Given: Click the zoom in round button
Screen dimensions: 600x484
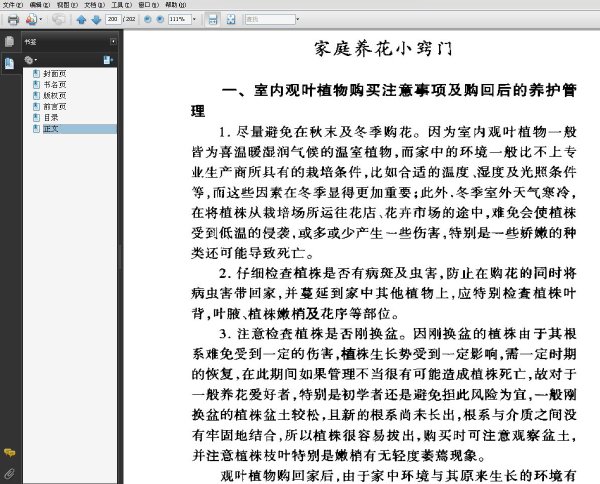Looking at the screenshot, I should 160,19.
